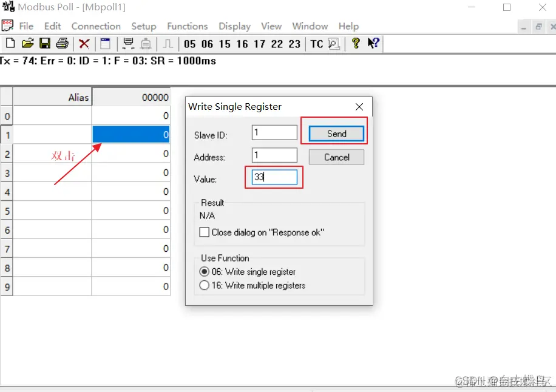556x392 pixels.
Task: Select the value cell in row 2
Action: pos(131,154)
